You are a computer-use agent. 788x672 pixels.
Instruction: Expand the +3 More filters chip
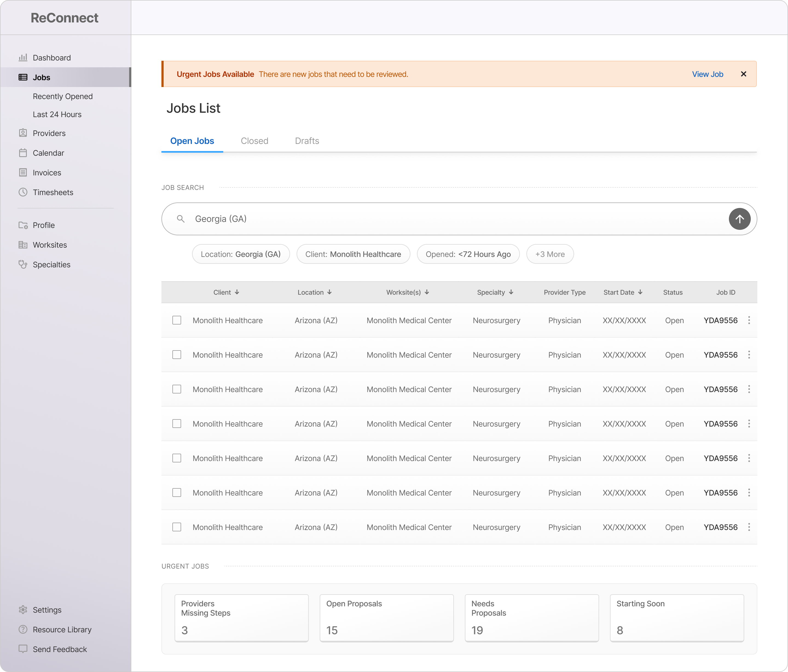point(549,254)
